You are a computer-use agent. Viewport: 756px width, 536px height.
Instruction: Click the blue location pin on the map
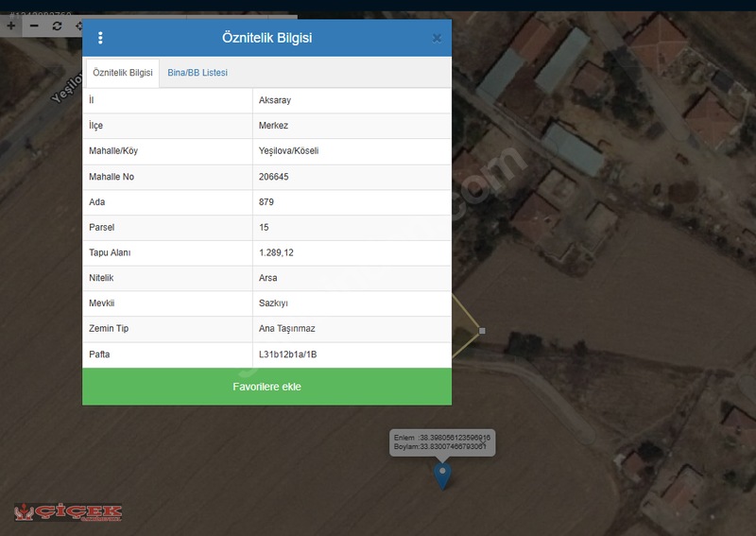coord(442,475)
